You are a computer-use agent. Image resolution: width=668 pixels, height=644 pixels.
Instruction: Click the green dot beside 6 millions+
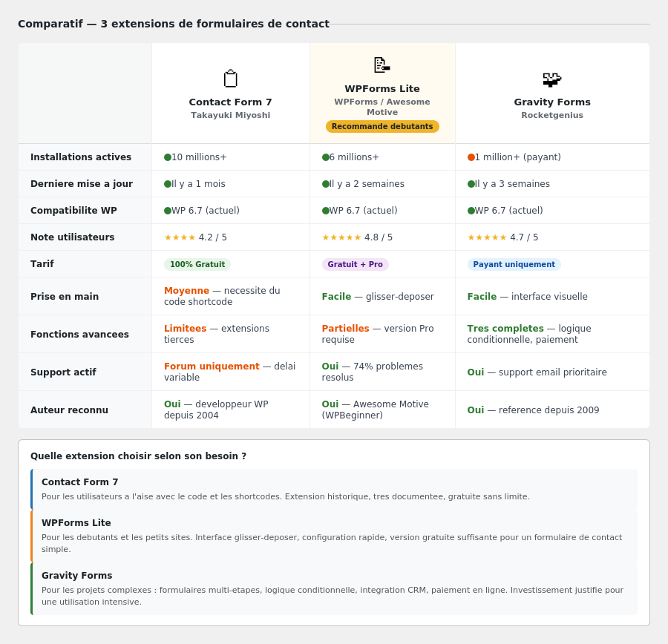(326, 157)
